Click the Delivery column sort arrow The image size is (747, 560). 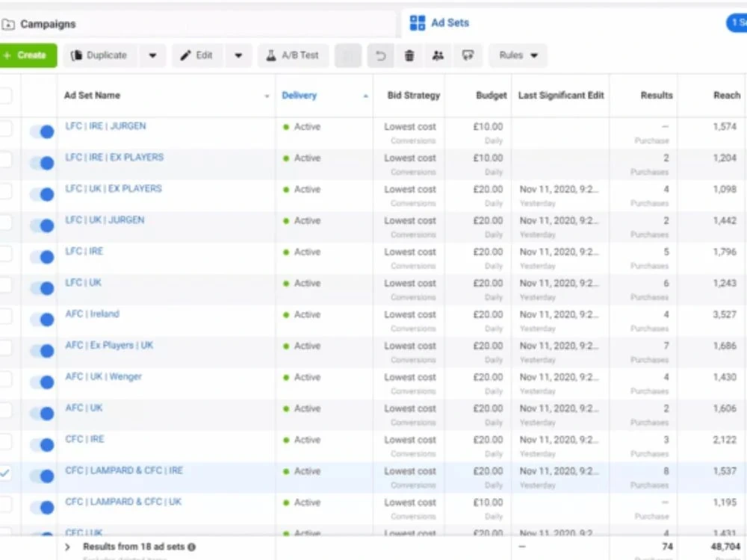365,96
